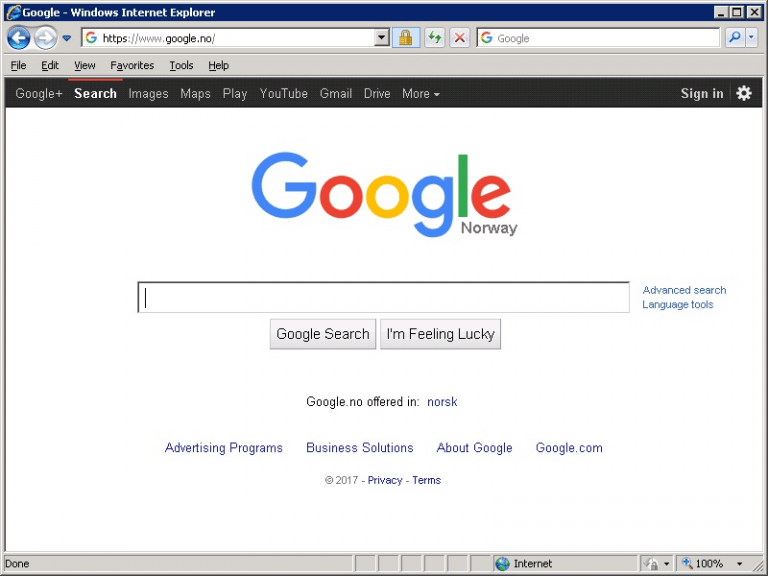Go to the Google.com link
Screen dimensions: 768x576
coord(569,448)
